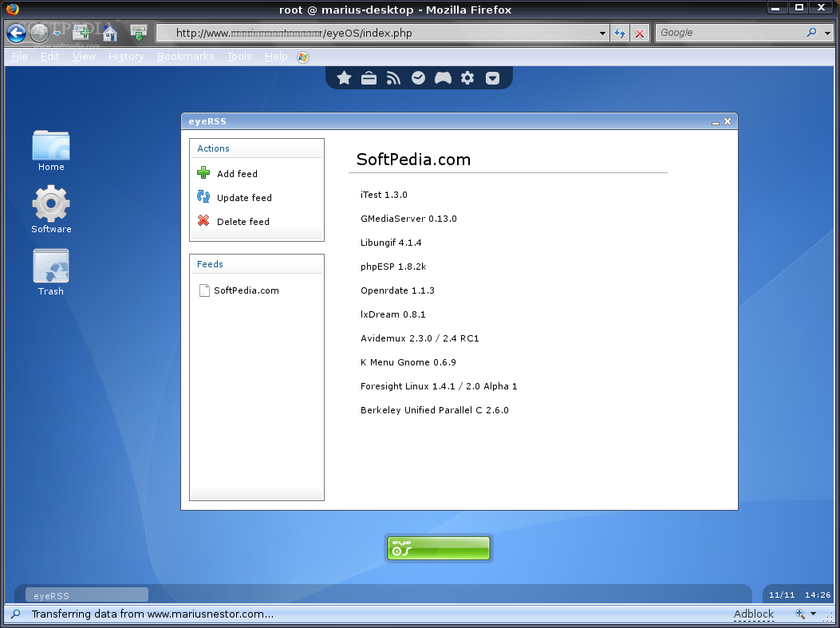840x628 pixels.
Task: Click the SoftPedia.com feed document icon
Action: [204, 290]
